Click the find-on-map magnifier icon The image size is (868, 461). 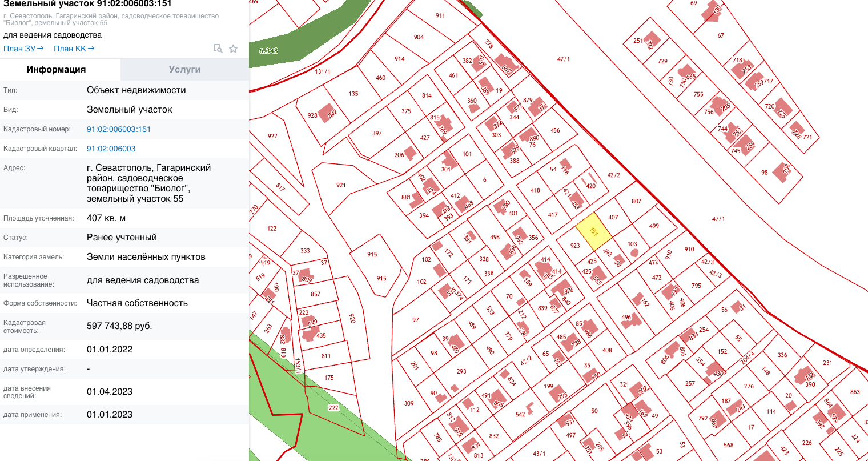point(218,49)
